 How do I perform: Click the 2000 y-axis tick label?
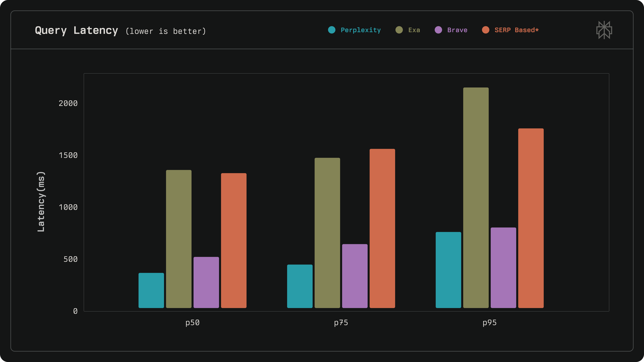coord(68,103)
